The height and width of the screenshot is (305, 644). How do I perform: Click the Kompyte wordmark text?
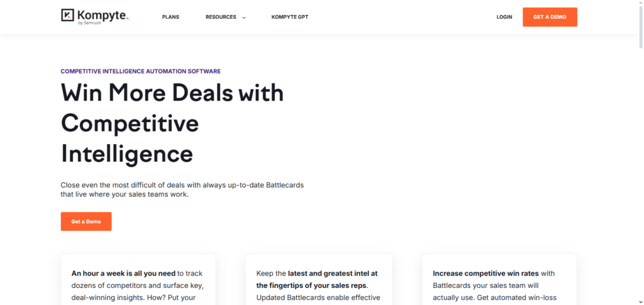(x=102, y=14)
